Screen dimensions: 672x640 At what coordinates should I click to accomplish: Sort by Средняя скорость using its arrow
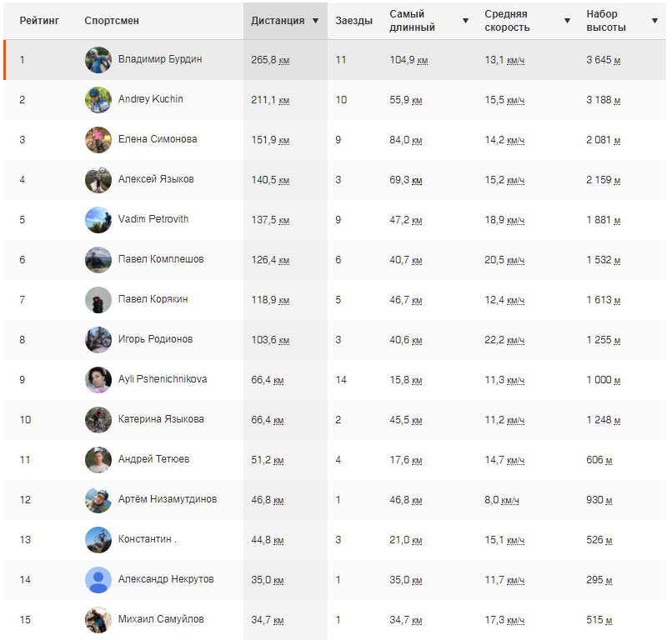[567, 21]
